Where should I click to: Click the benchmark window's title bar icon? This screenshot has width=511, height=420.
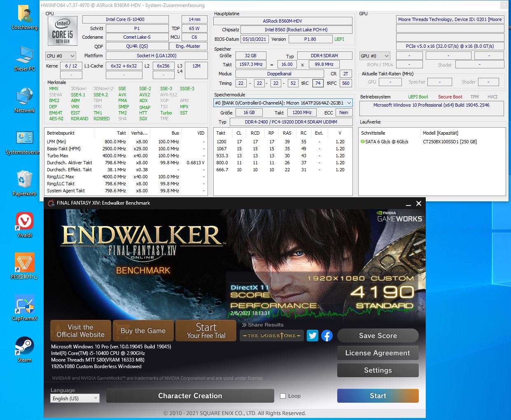51,203
